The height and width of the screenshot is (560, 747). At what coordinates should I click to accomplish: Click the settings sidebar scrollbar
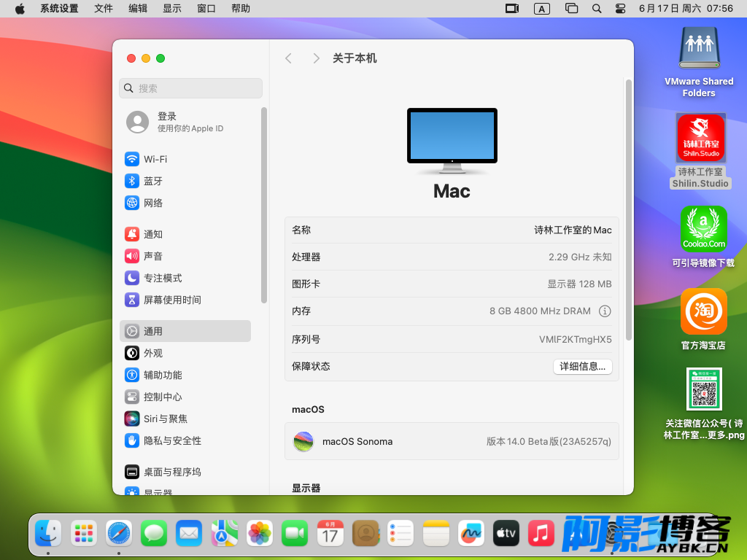coord(264,205)
